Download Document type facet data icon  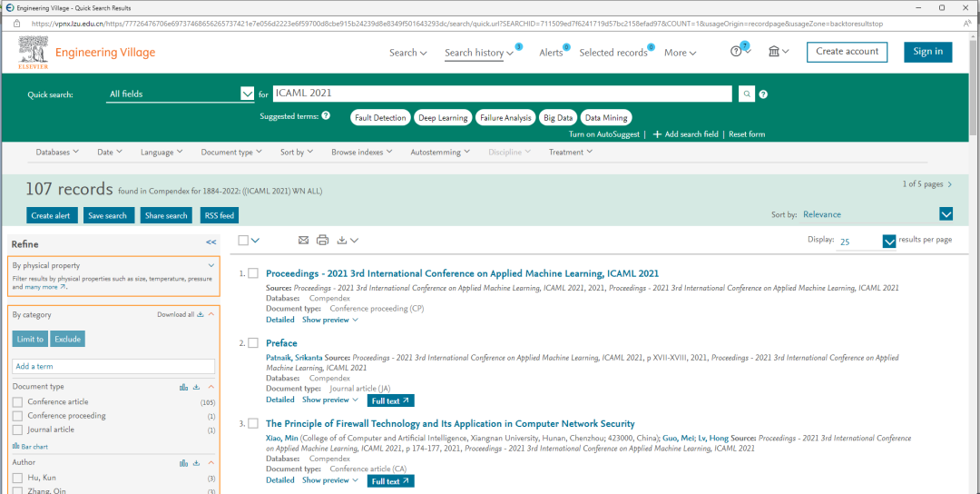[196, 387]
